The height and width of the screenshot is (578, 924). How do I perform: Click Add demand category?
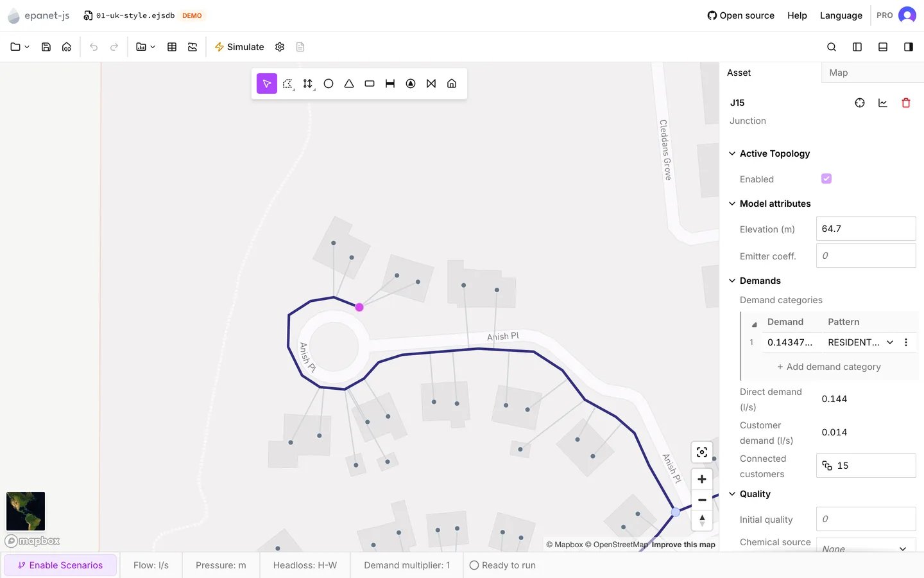coord(828,367)
